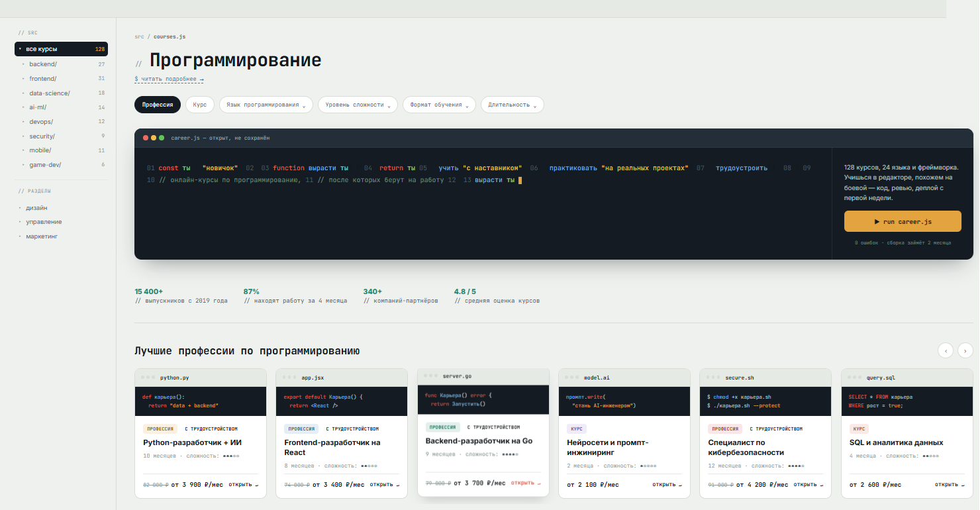Screen dimensions: 980x510
Task: Click the red dot in career.js window
Action: (146, 138)
